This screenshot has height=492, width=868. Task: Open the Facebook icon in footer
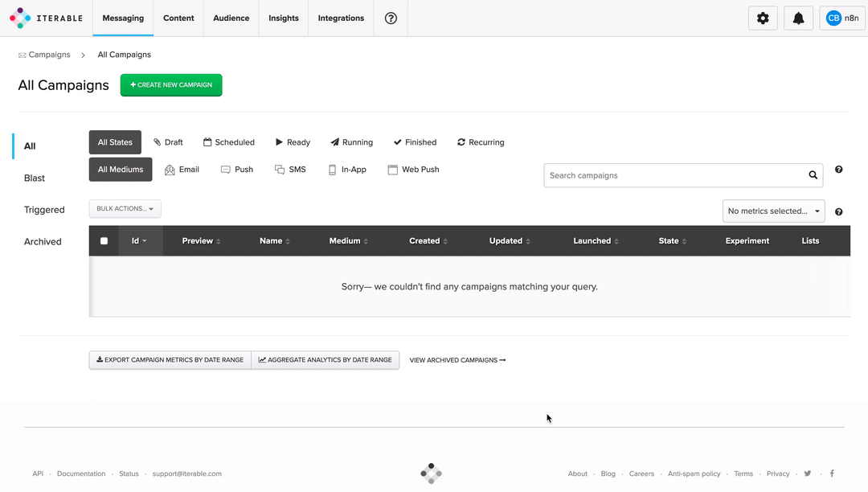(x=832, y=474)
